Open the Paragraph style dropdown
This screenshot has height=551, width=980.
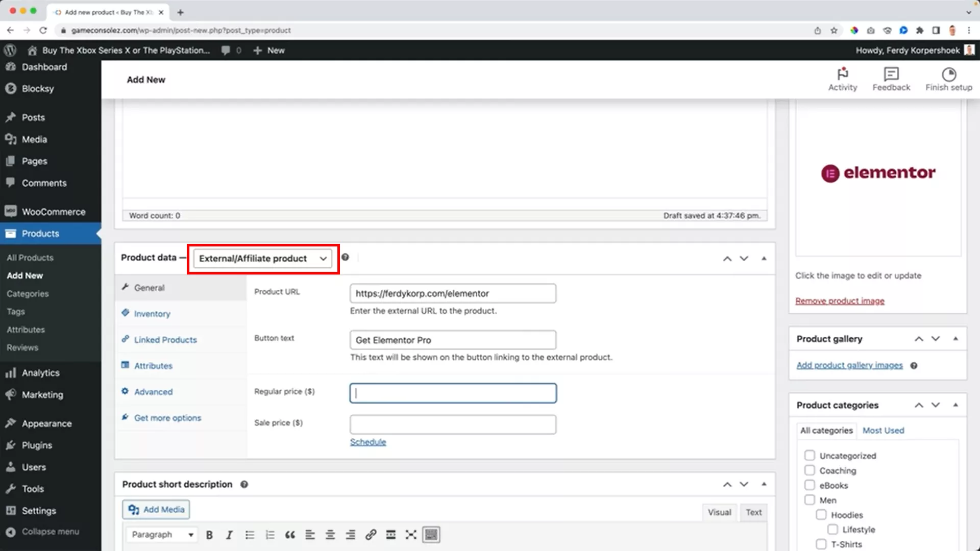[x=161, y=534]
